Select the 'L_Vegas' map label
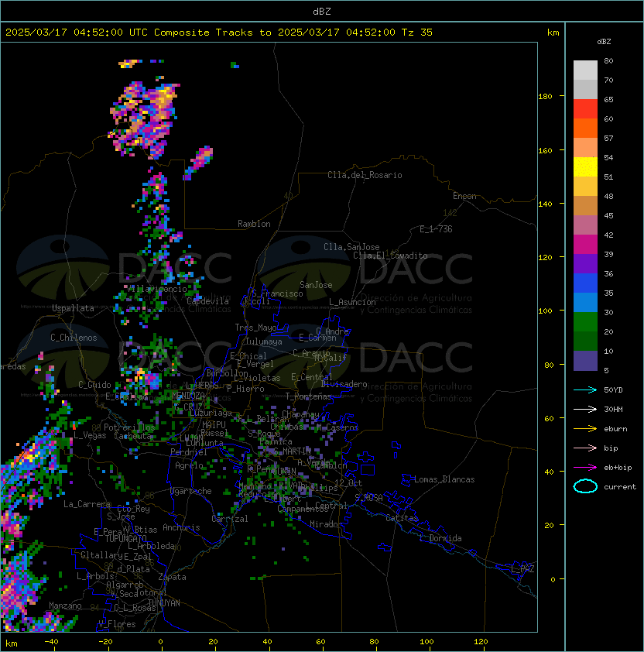 point(90,435)
